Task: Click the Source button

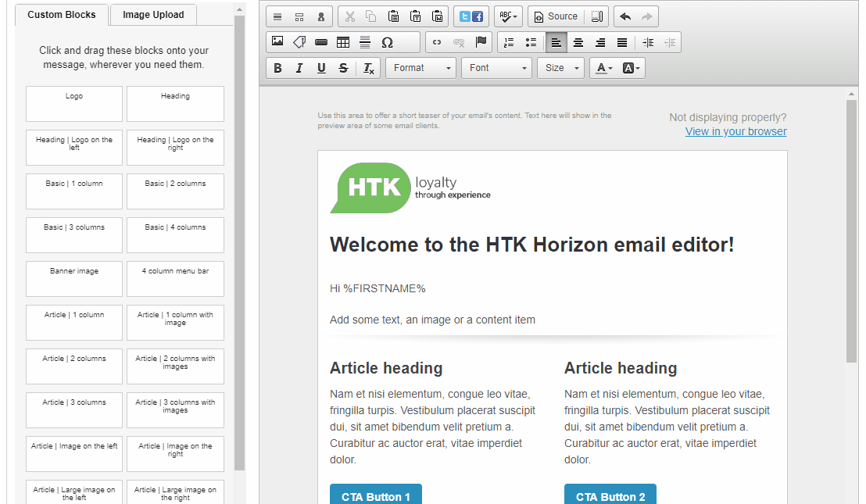Action: pyautogui.click(x=556, y=16)
